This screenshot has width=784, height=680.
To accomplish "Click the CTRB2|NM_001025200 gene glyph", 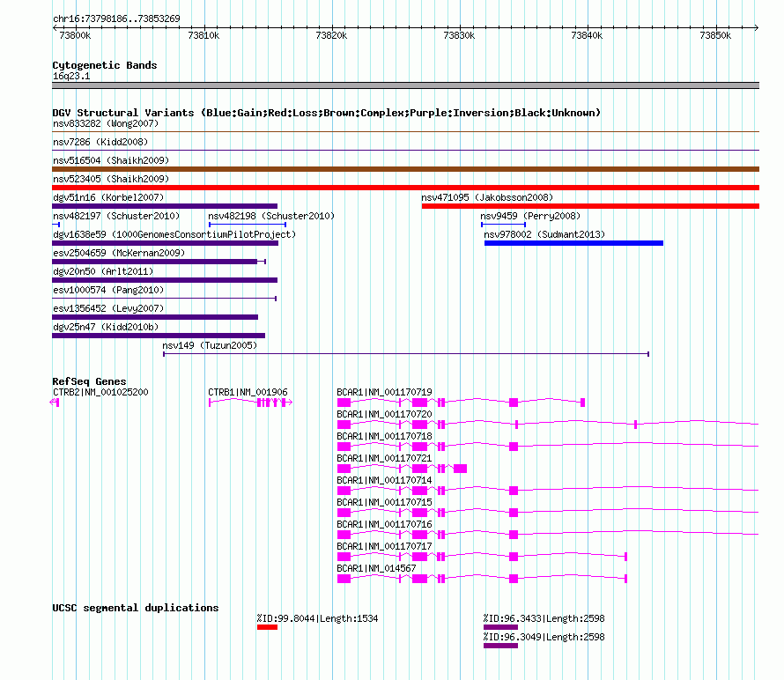I will (55, 403).
